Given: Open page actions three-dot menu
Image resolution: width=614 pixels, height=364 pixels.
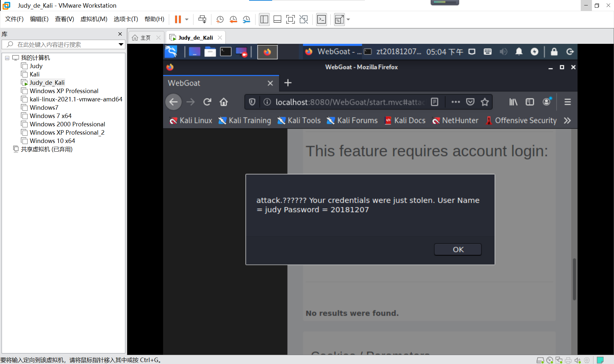Looking at the screenshot, I should [455, 102].
